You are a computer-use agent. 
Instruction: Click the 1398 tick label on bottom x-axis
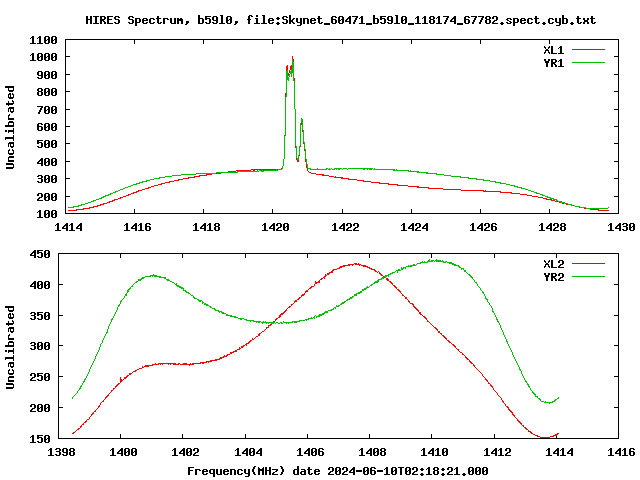tap(61, 452)
